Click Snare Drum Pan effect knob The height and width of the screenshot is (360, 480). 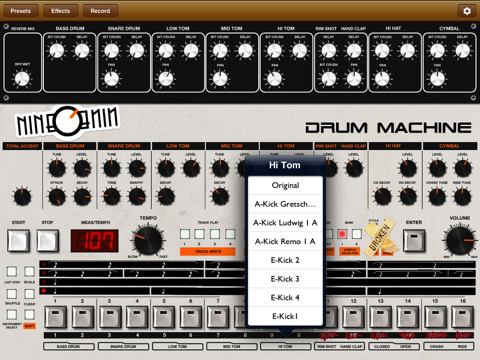(x=111, y=79)
